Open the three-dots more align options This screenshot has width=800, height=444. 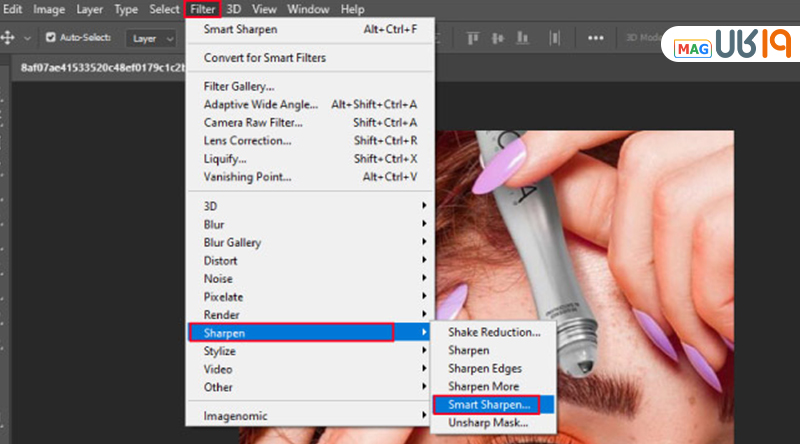pos(596,38)
